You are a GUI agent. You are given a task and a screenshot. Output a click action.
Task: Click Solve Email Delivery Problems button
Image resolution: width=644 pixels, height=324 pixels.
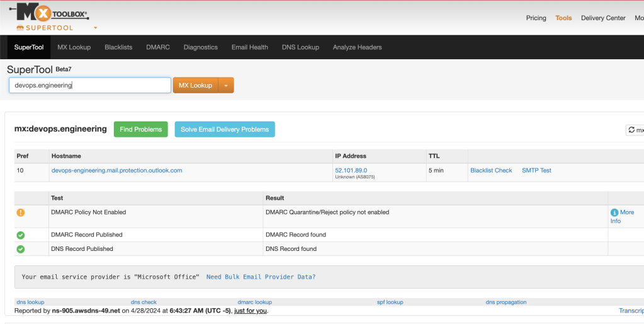click(225, 129)
